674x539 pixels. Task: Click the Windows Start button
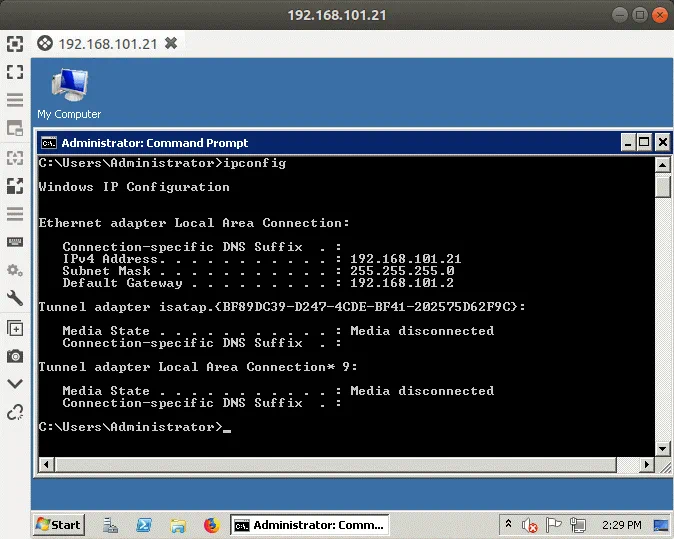[59, 525]
